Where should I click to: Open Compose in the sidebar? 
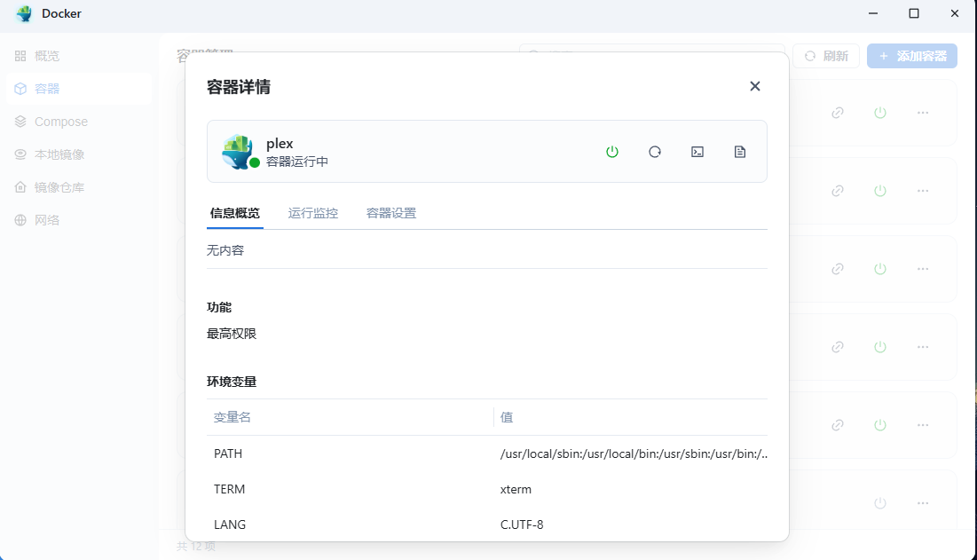pos(60,122)
